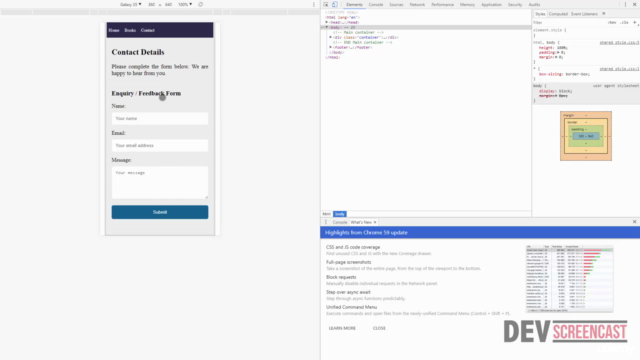Screen dimensions: 640x360
Task: Click the Home navigation link
Action: click(x=114, y=30)
